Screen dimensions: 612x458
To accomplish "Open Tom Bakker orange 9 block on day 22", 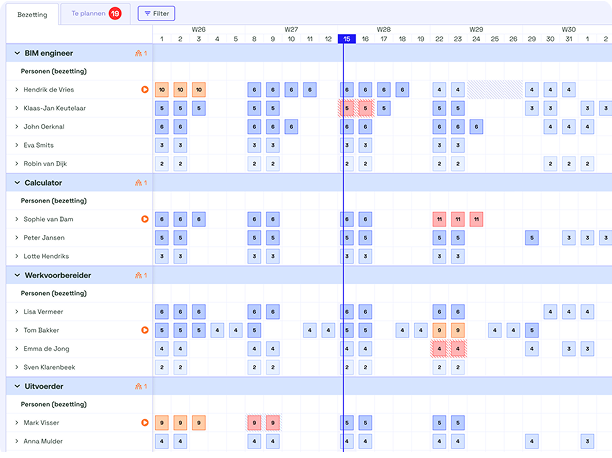I will point(439,330).
